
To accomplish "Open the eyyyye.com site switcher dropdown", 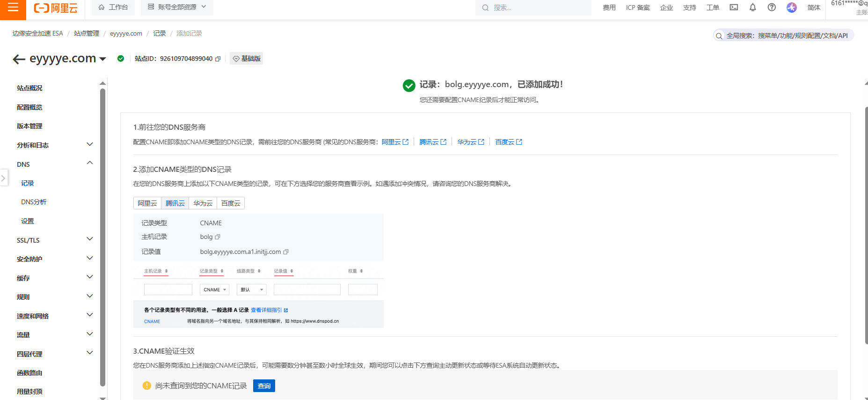I will (x=103, y=59).
